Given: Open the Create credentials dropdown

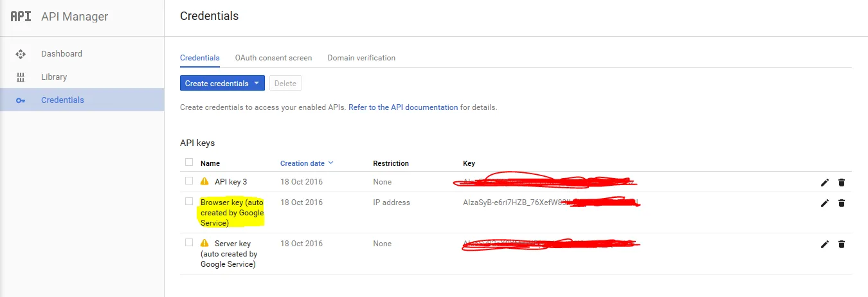Looking at the screenshot, I should click(x=222, y=83).
